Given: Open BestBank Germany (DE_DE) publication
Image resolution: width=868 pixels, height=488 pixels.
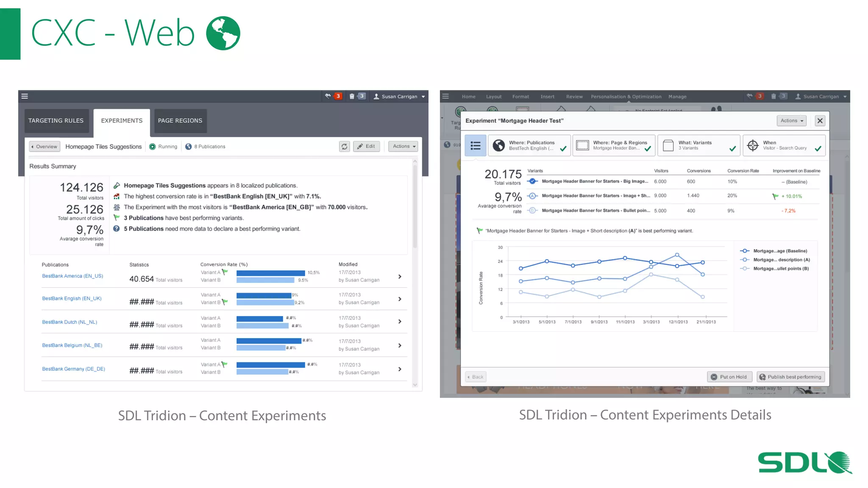Looking at the screenshot, I should [73, 369].
